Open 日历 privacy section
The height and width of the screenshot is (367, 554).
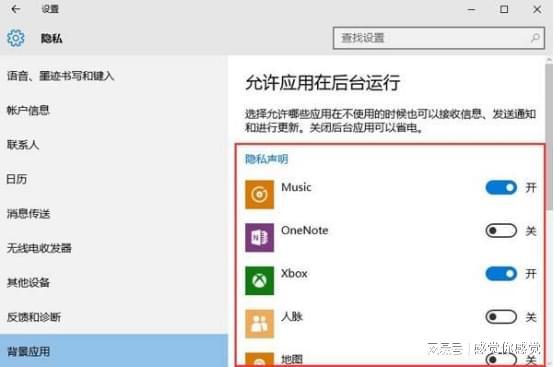[17, 179]
